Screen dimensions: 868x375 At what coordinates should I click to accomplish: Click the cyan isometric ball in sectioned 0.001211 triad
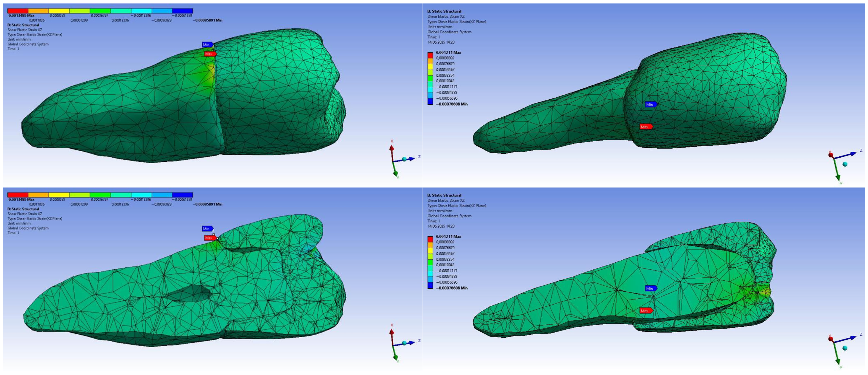(x=845, y=348)
